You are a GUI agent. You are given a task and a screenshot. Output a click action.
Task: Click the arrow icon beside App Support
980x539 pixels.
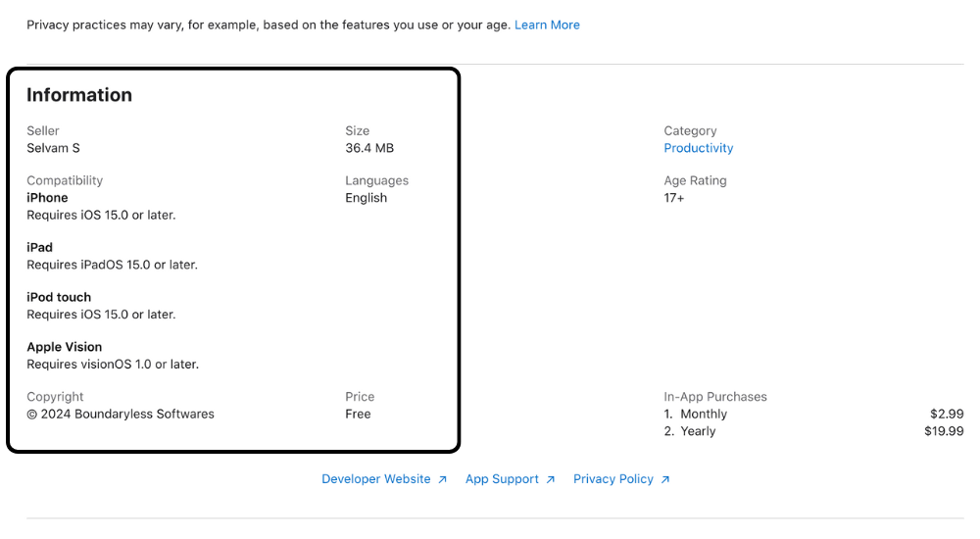tap(551, 479)
